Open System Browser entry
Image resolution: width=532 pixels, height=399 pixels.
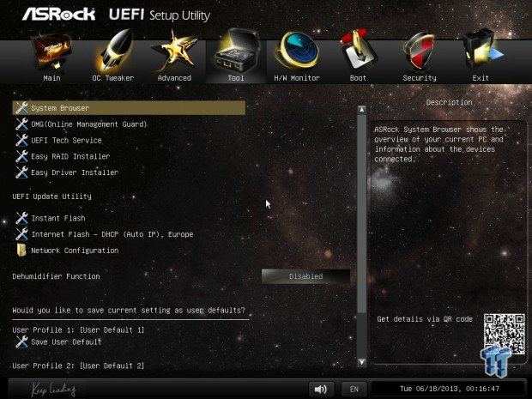[x=129, y=108]
